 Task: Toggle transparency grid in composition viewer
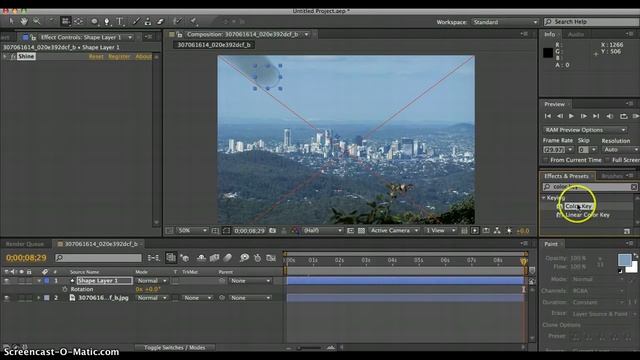(362, 231)
